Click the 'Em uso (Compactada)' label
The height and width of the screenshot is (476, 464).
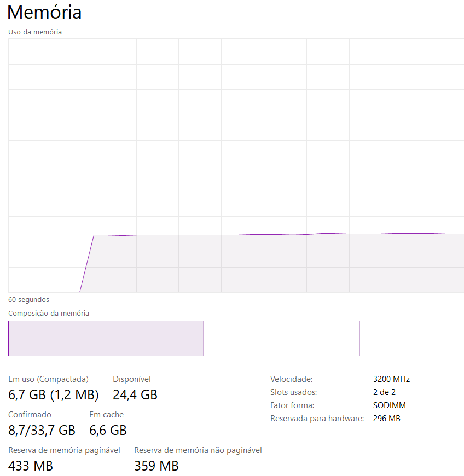[x=48, y=379]
